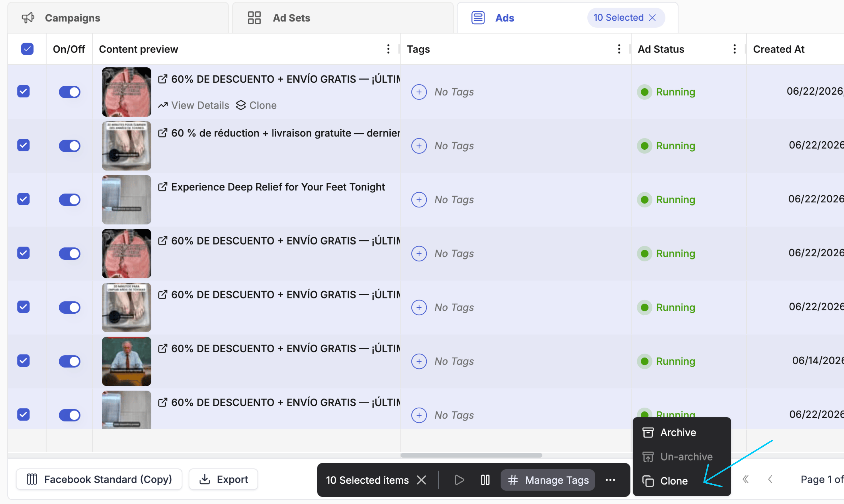Viewport: 844px width, 504px height.
Task: Add tag to Experience Deep Relief row
Action: [x=419, y=200]
